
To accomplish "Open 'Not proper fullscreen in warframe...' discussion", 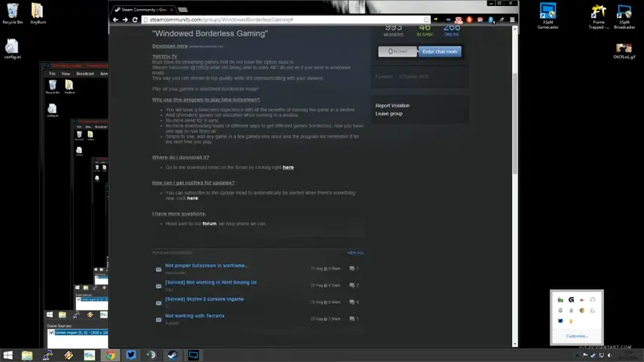I will [x=207, y=265].
